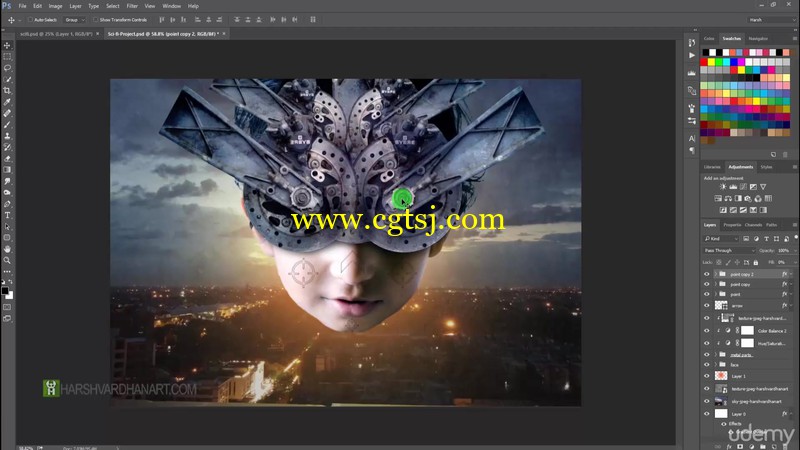Open the History panel icon
This screenshot has width=800, height=450.
(691, 43)
